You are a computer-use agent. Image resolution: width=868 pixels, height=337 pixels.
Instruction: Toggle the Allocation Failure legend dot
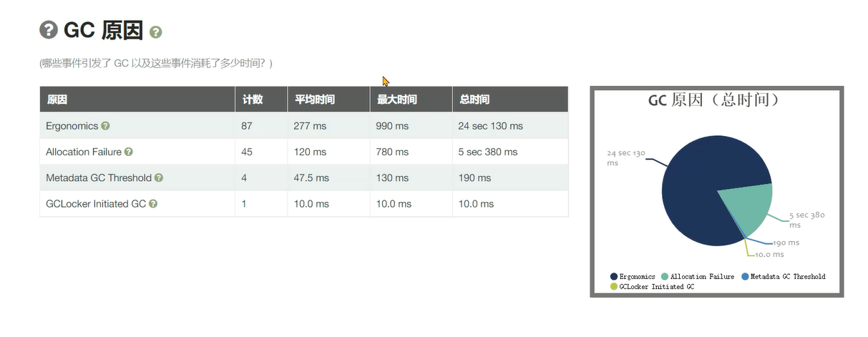(x=665, y=277)
